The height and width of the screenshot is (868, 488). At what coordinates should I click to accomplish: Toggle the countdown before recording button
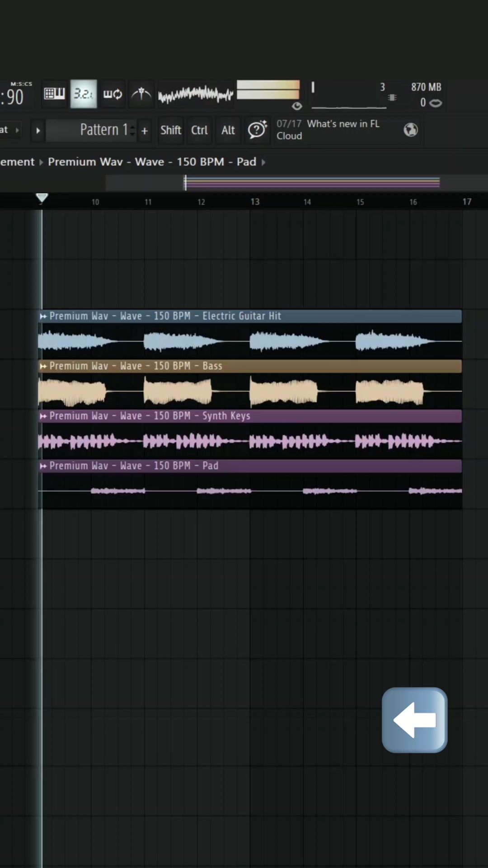(84, 94)
